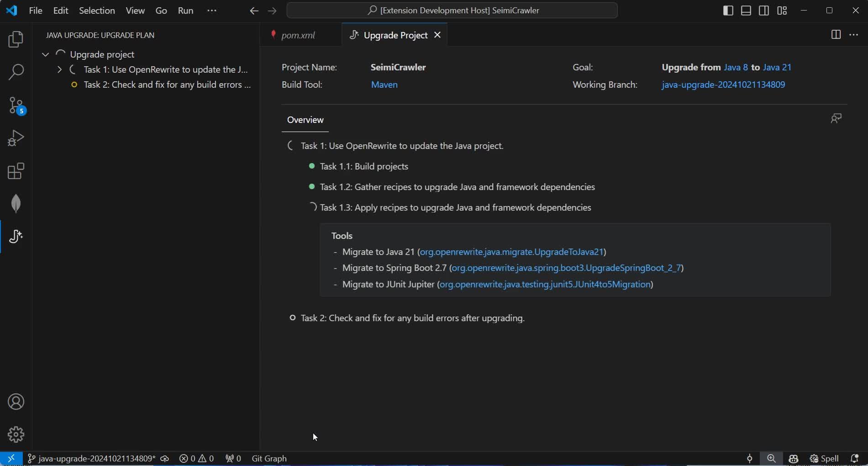Switch to the pom.xml tab

click(x=298, y=35)
